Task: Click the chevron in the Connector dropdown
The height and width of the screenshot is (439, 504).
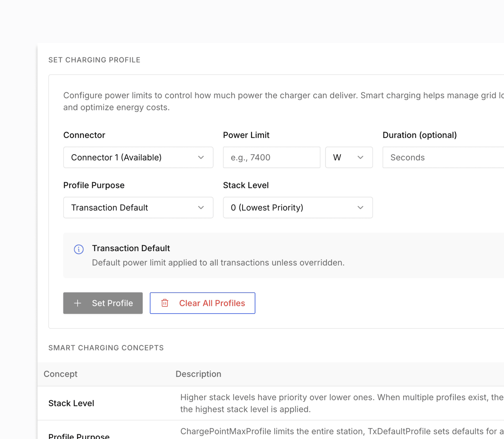Action: (x=201, y=157)
